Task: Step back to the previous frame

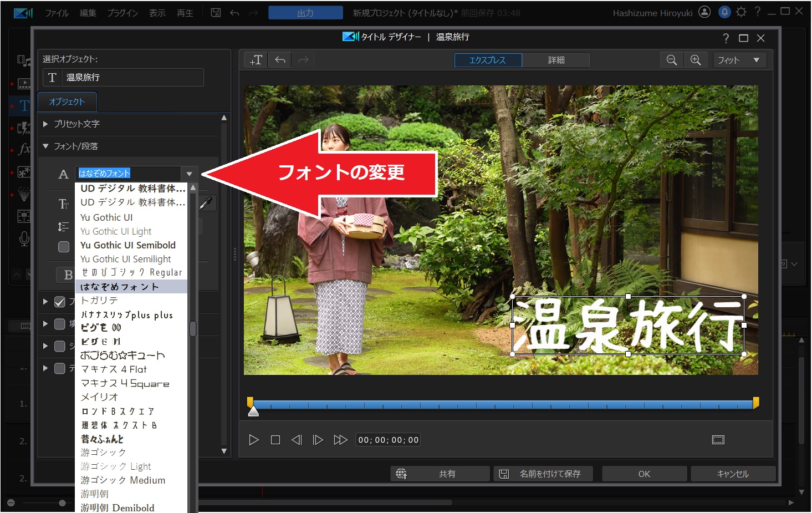Action: tap(297, 440)
